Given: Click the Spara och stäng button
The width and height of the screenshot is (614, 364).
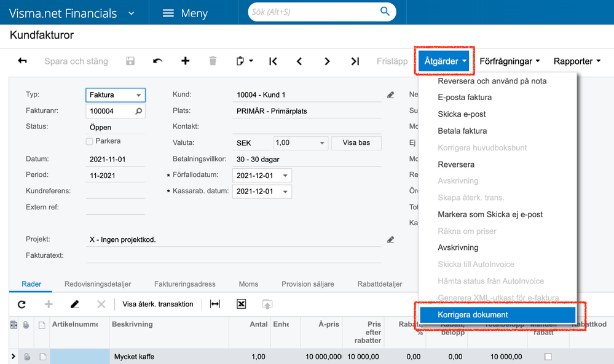Looking at the screenshot, I should point(76,61).
